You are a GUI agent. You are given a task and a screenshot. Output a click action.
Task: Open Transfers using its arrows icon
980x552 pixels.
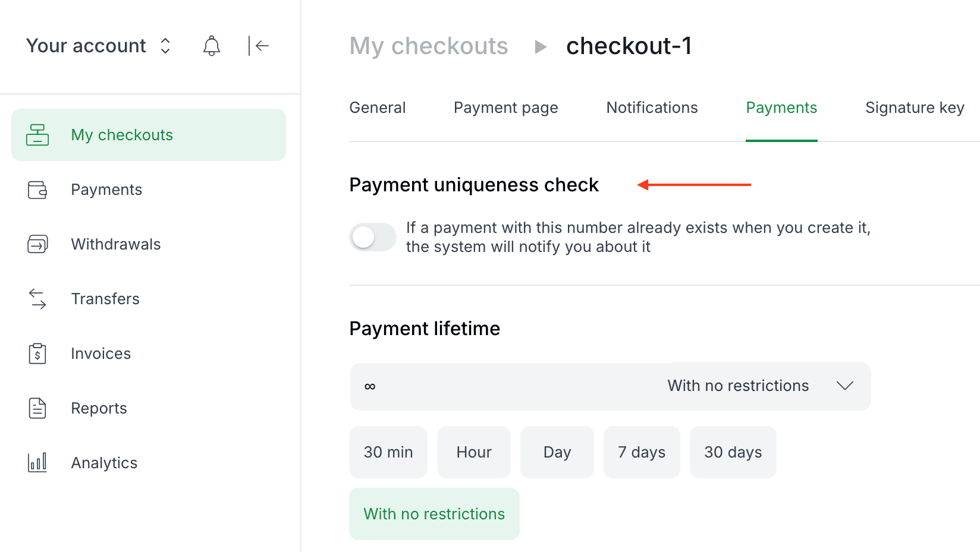coord(37,299)
